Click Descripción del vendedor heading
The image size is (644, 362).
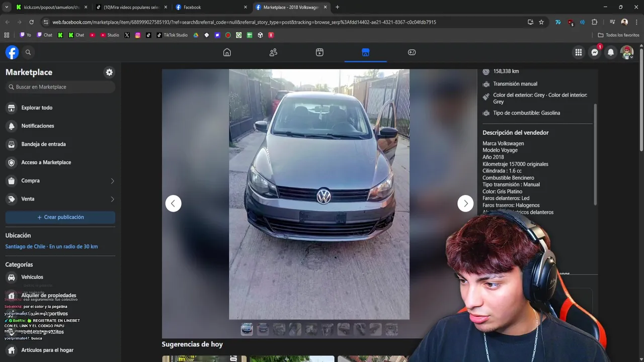pos(516,133)
